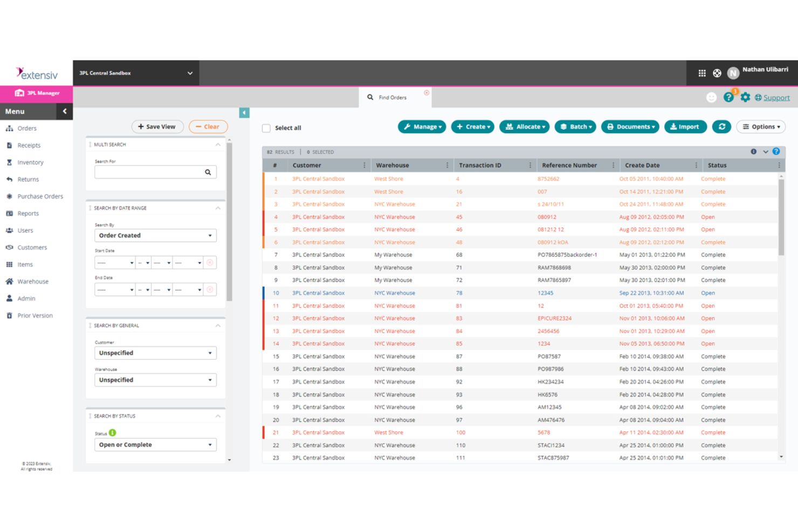Open Inventory in the sidebar menu

(x=30, y=163)
